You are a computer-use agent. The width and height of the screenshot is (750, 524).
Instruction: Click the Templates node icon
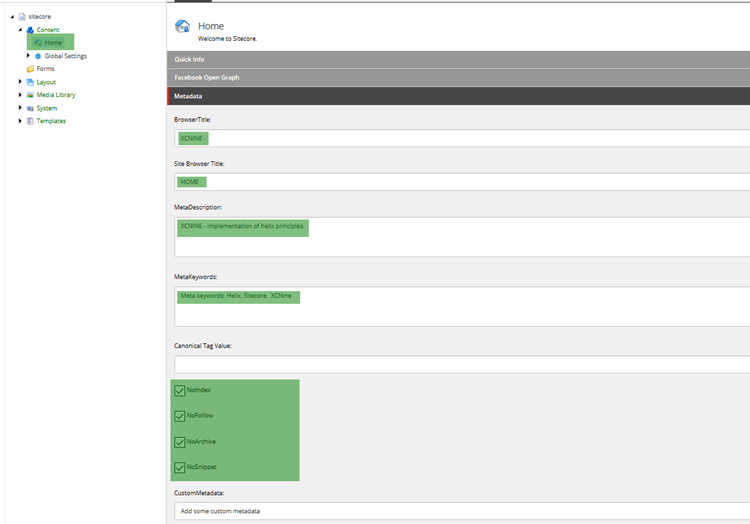pos(30,121)
